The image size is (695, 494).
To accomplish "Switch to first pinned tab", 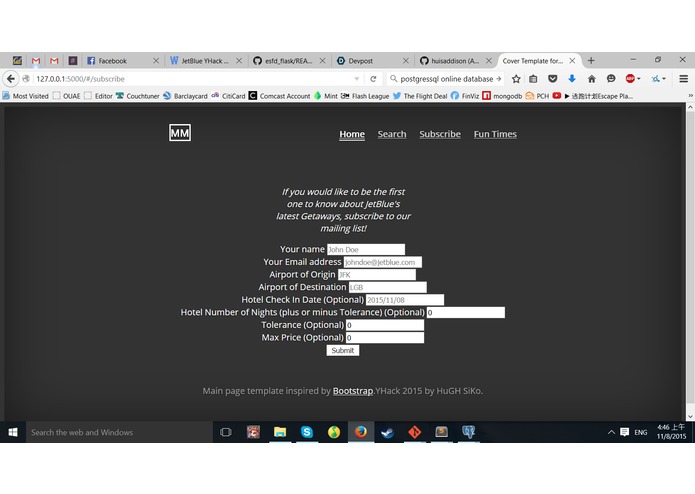I will pos(17,61).
